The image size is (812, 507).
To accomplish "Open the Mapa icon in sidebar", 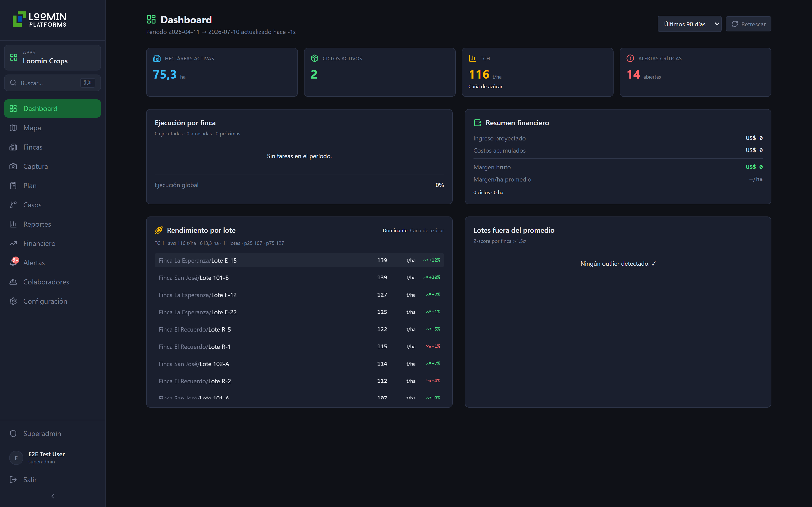I will tap(13, 128).
